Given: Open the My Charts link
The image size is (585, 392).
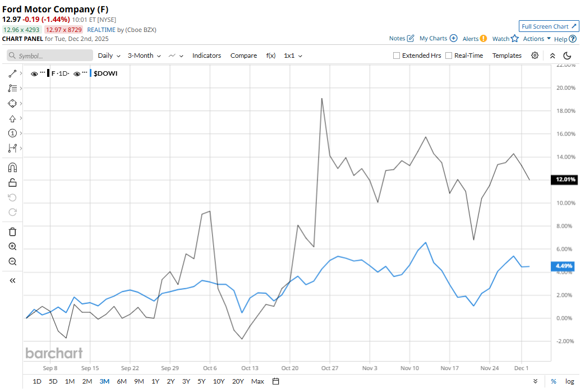Looking at the screenshot, I should coord(433,38).
